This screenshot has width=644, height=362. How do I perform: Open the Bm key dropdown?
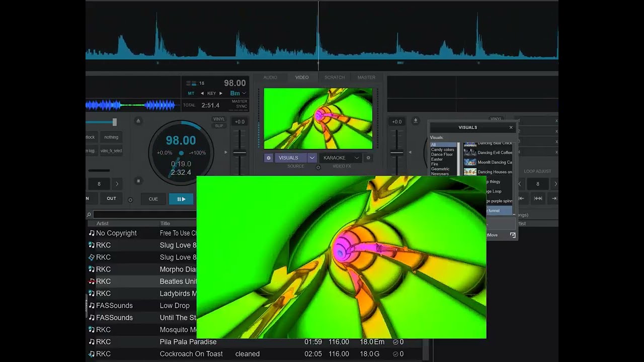click(238, 94)
